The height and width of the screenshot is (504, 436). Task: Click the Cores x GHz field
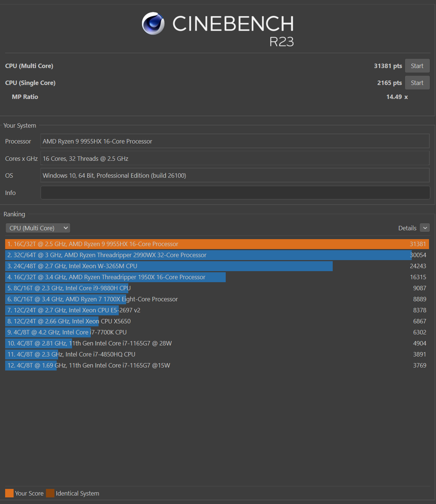coord(235,159)
